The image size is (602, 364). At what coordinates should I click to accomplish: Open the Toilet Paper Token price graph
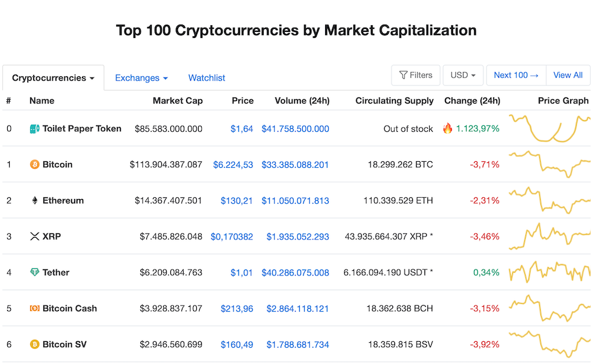pos(550,129)
